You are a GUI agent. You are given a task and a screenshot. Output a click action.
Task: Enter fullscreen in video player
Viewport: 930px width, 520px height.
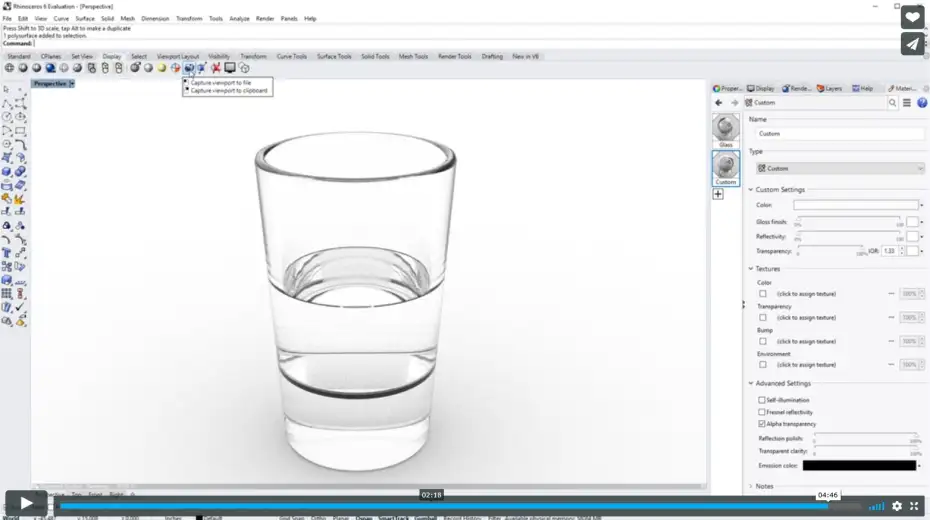[x=914, y=506]
